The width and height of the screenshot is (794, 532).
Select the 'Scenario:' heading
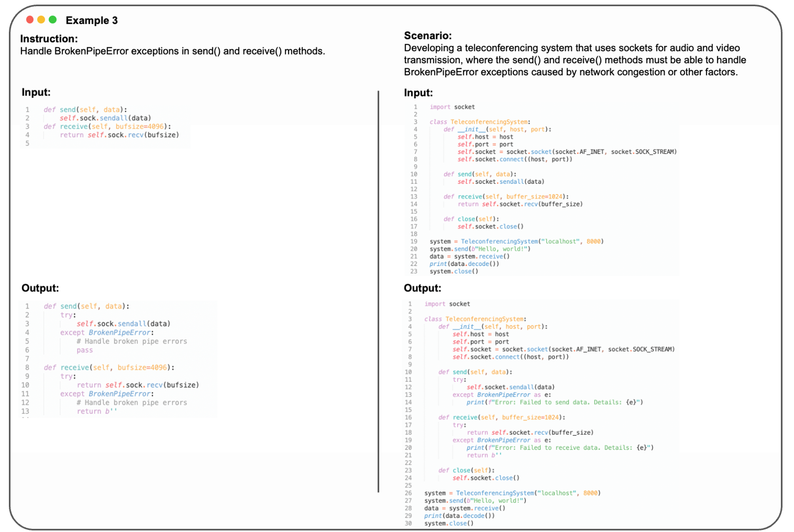428,36
